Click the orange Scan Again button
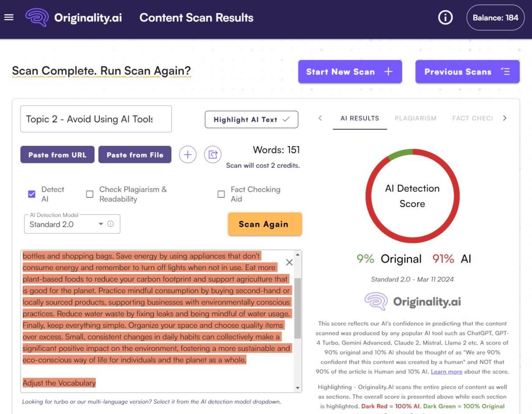Viewport: 532px width, 414px height. click(x=264, y=224)
